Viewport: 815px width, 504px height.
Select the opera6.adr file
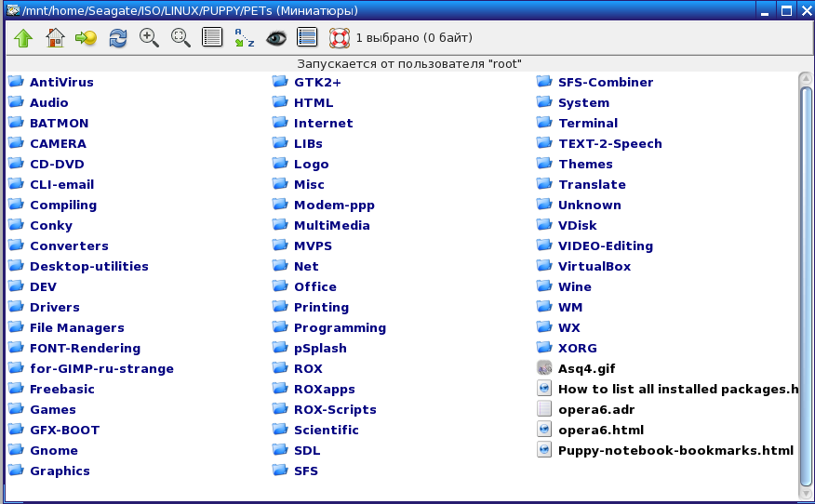tap(596, 409)
